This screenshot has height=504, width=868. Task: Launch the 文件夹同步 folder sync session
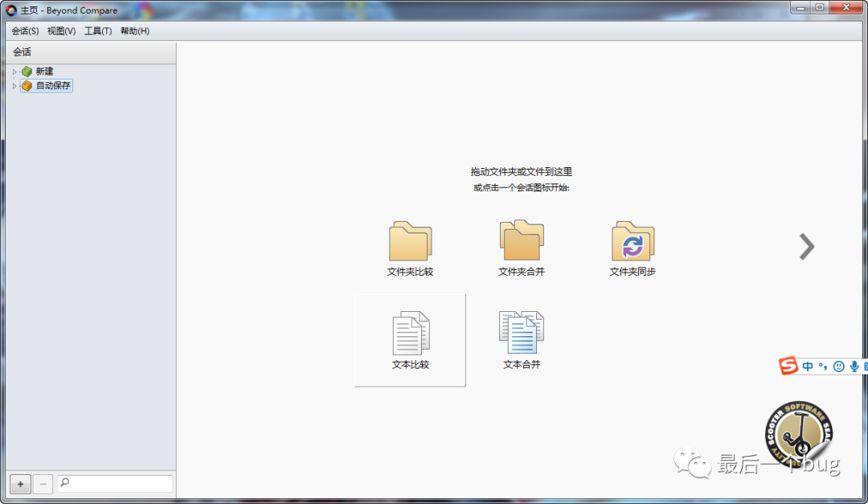point(633,242)
